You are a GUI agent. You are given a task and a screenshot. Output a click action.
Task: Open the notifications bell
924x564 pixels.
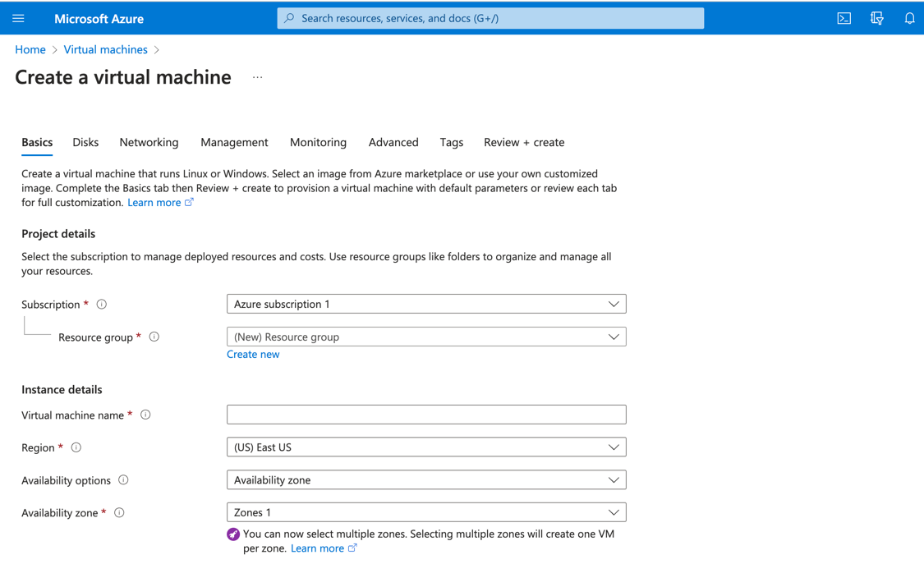[910, 18]
